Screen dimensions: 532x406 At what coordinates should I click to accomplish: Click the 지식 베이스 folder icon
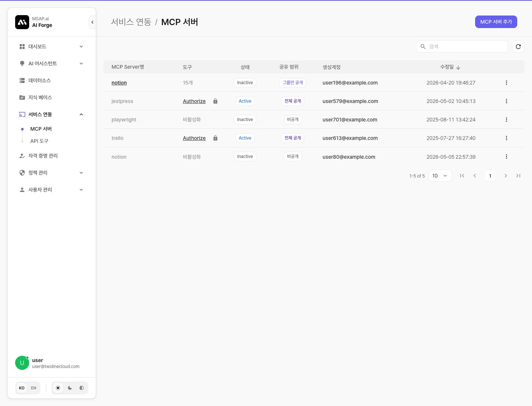point(22,97)
